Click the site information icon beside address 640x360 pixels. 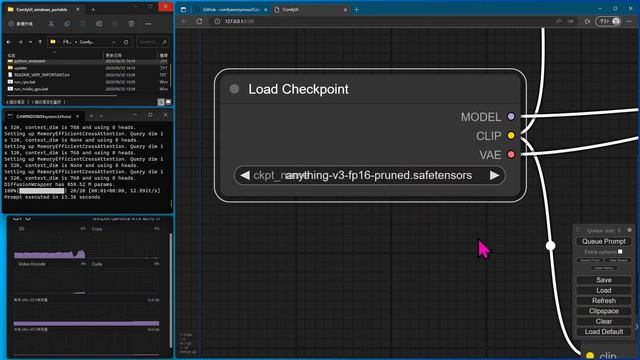pyautogui.click(x=217, y=21)
